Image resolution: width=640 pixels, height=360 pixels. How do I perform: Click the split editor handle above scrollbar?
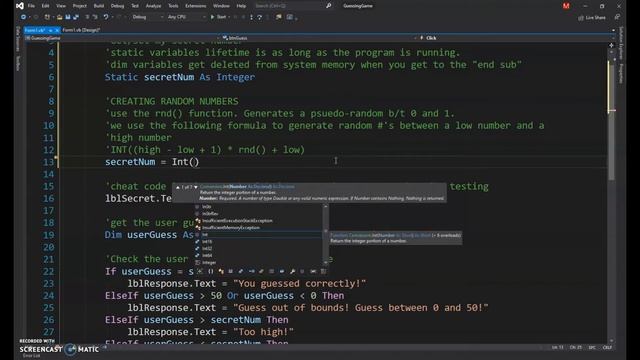(x=611, y=45)
